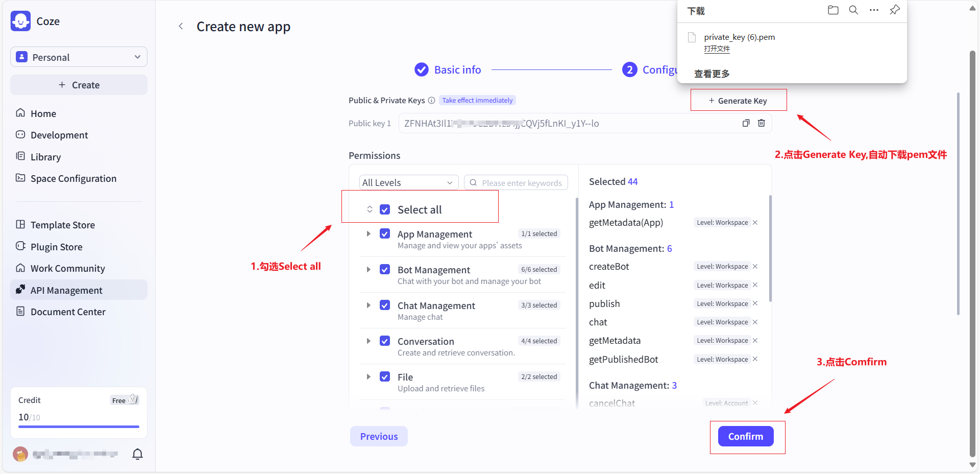Toggle the Select all checkbox
The width and height of the screenshot is (980, 474).
point(385,210)
